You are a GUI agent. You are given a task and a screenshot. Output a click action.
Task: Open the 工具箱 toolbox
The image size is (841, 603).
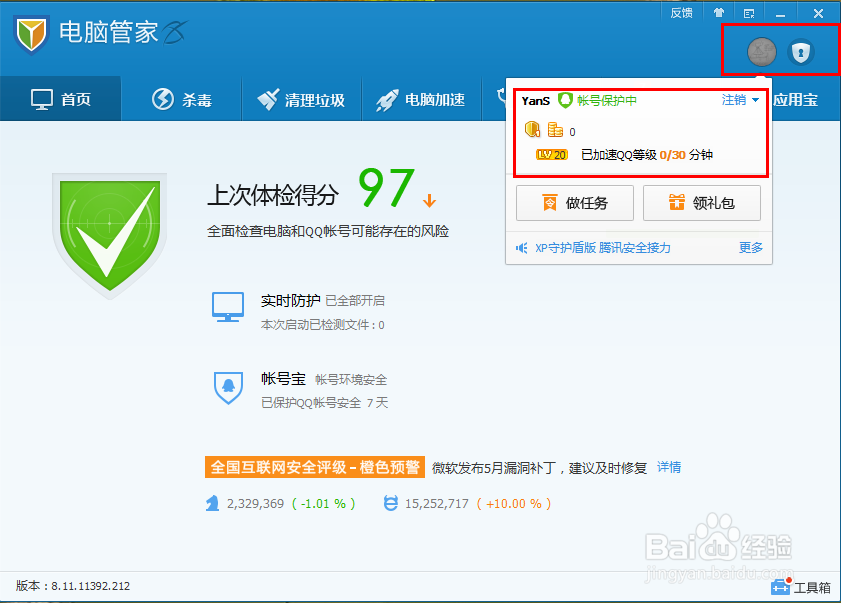[x=801, y=587]
